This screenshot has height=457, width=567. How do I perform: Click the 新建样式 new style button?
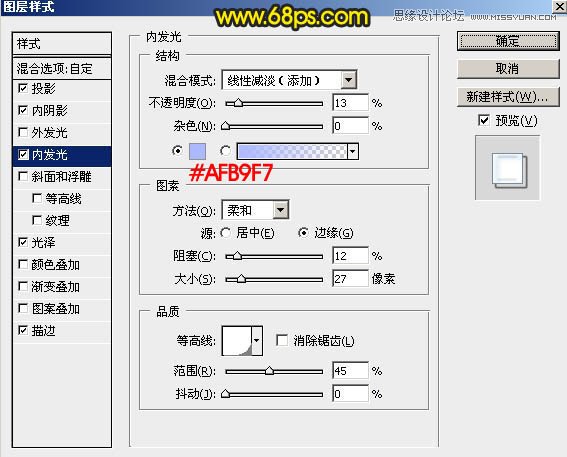point(508,97)
